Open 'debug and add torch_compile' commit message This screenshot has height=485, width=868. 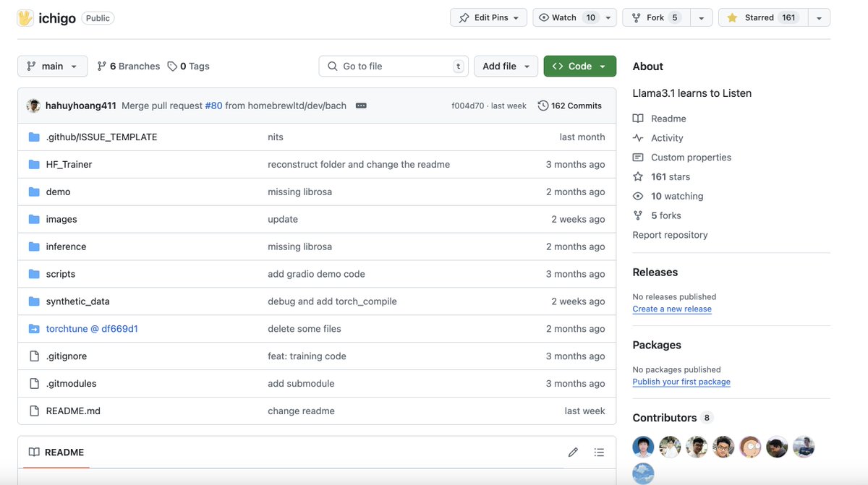(332, 301)
